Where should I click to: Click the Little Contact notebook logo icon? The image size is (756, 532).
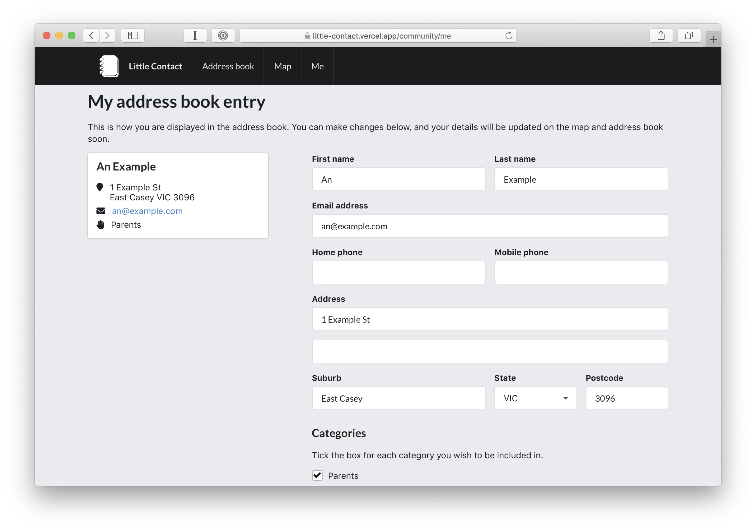109,66
